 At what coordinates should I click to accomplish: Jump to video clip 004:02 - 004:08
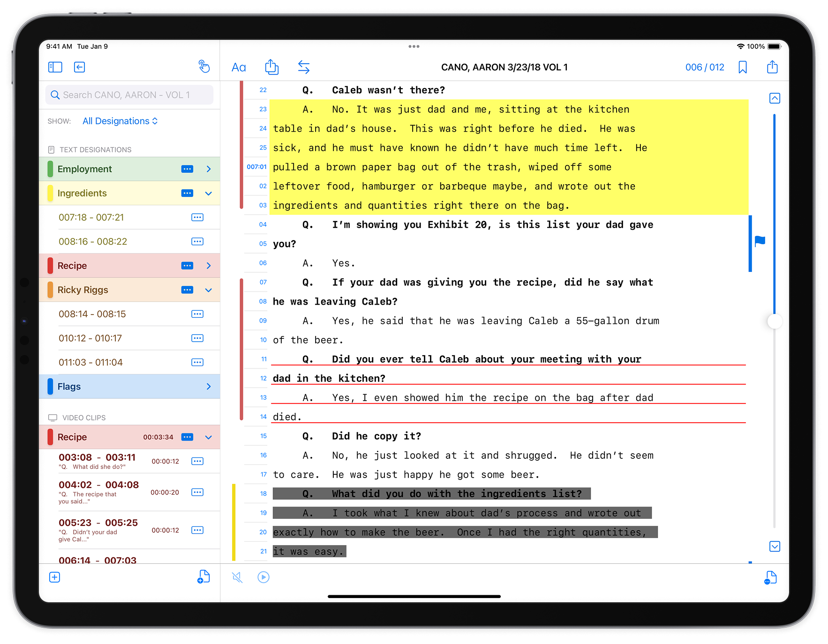click(98, 485)
